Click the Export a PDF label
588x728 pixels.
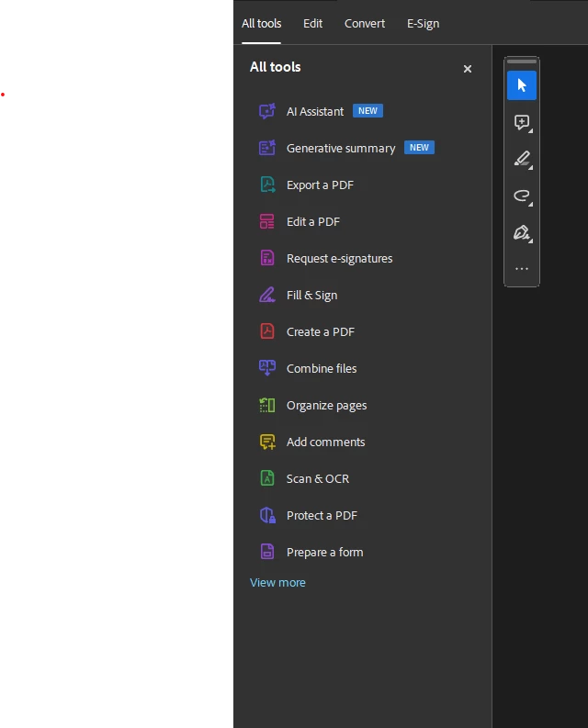tap(320, 185)
